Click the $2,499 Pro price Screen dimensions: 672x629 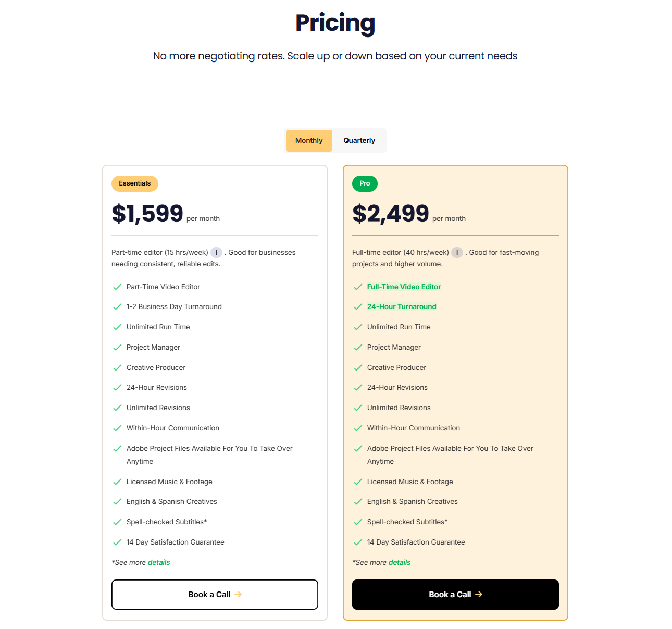coord(390,214)
